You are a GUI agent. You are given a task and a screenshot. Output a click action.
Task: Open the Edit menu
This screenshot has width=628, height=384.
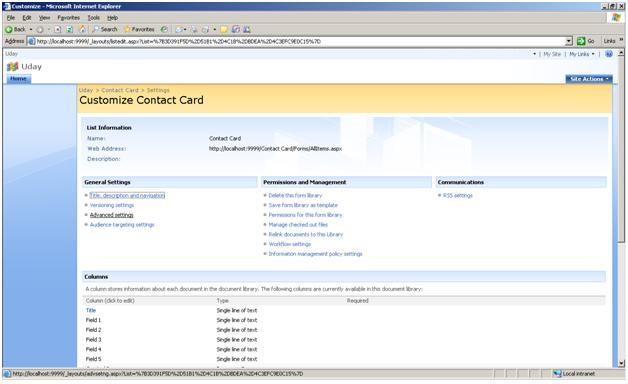(x=27, y=18)
